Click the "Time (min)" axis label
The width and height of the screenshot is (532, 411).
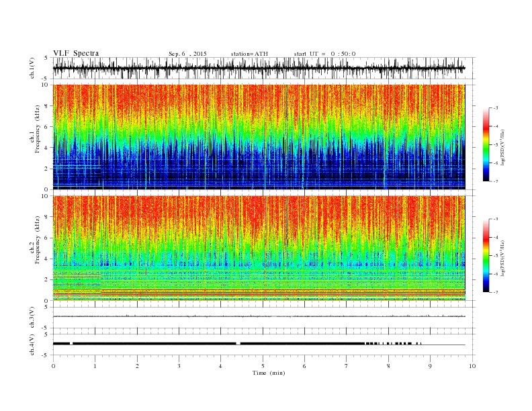pyautogui.click(x=269, y=373)
